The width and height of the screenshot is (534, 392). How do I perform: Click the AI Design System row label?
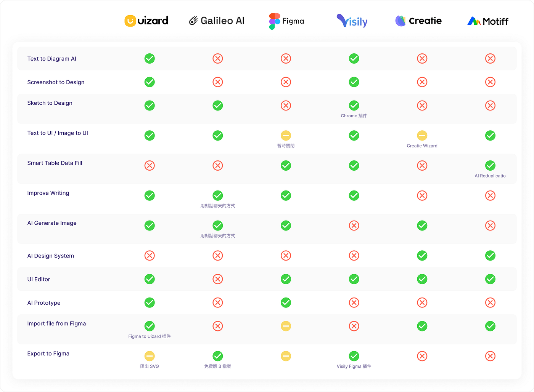pos(51,256)
